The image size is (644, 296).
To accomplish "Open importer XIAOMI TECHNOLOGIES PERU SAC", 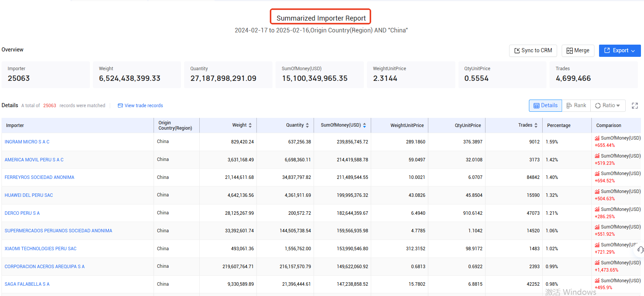I will click(40, 249).
